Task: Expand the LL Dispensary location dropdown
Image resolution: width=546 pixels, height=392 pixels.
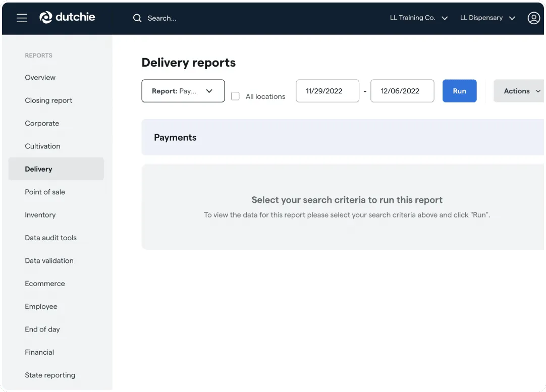Action: coord(487,18)
